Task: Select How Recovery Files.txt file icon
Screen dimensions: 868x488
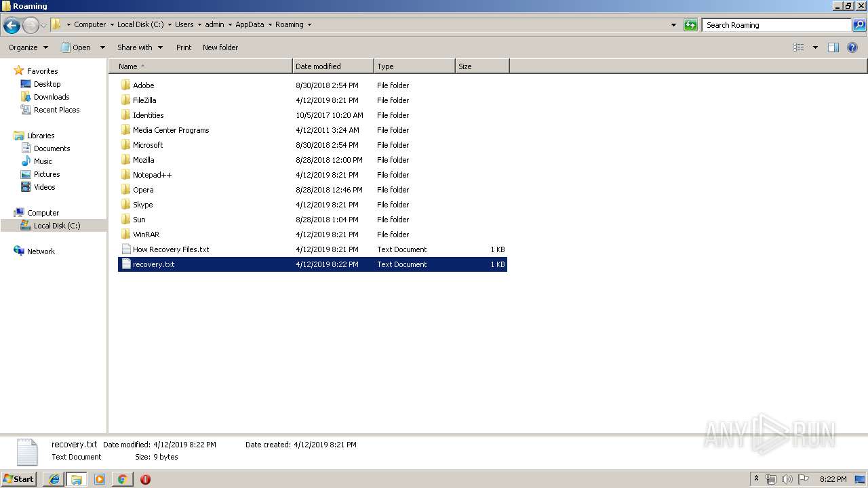Action: 125,249
